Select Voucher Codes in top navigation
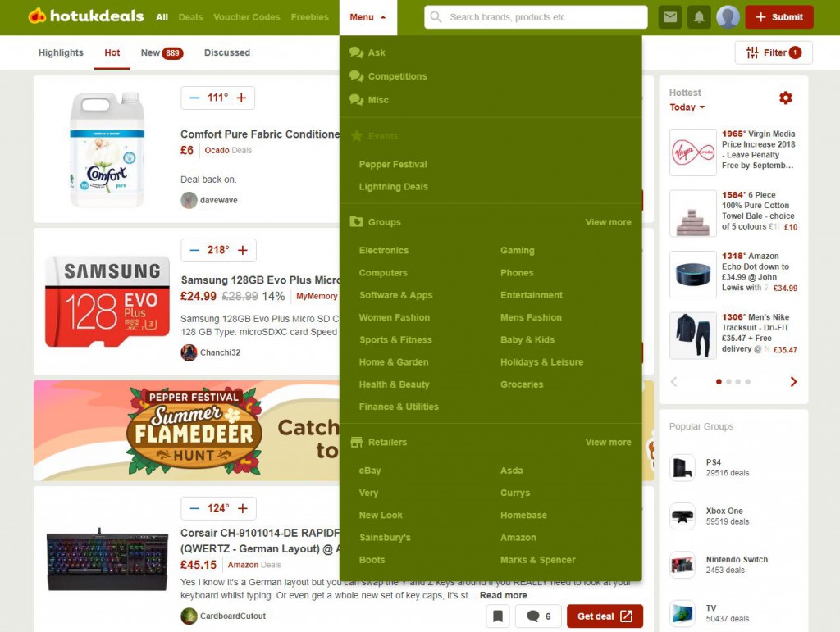 pos(246,17)
